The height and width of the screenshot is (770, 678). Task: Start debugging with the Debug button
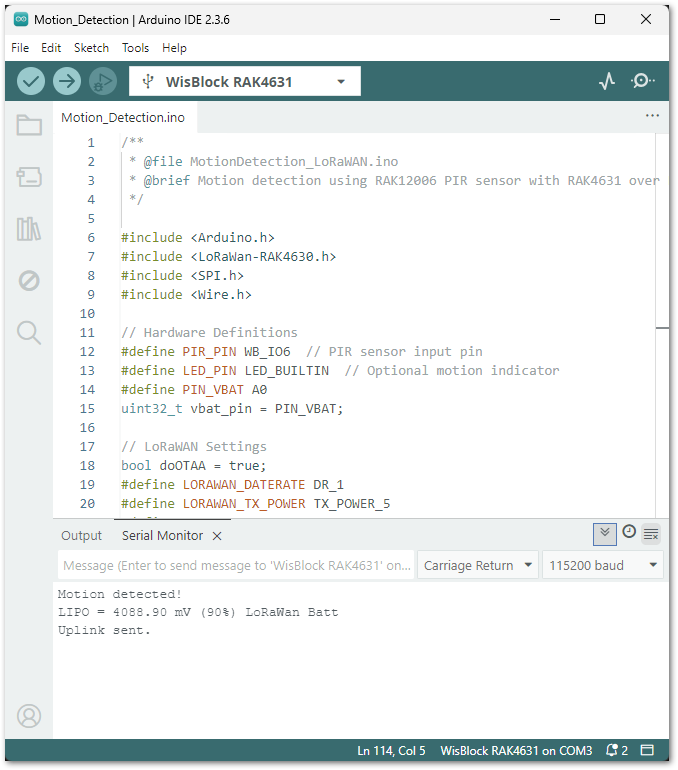pyautogui.click(x=103, y=81)
